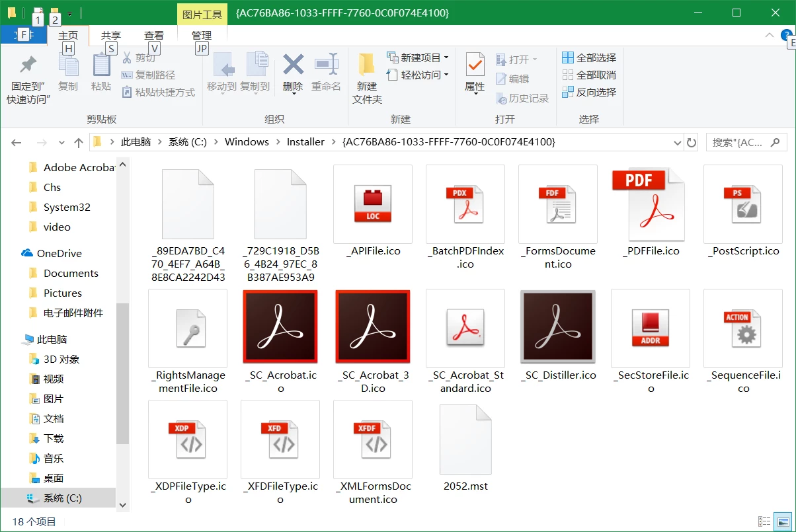
Task: Click the 新建文件夹 new folder icon
Action: 367,65
